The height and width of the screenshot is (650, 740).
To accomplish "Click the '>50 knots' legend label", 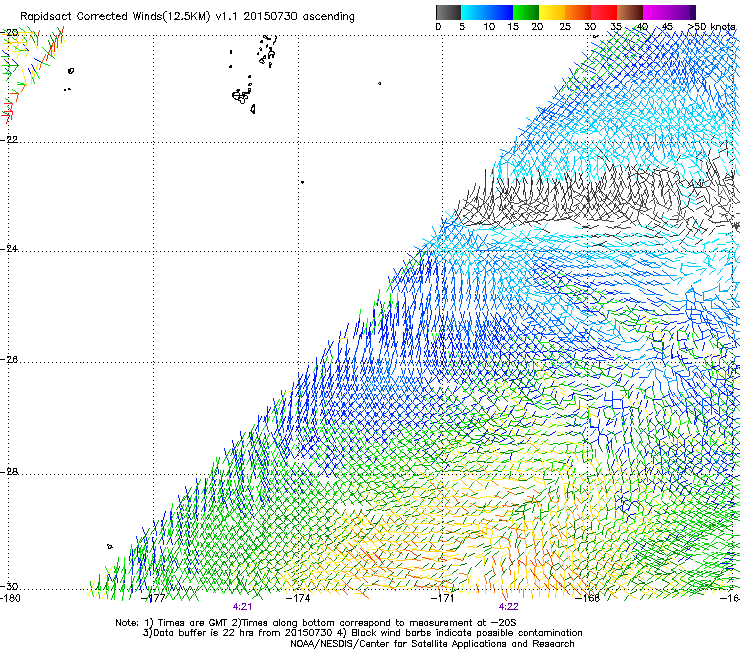I will click(x=712, y=27).
